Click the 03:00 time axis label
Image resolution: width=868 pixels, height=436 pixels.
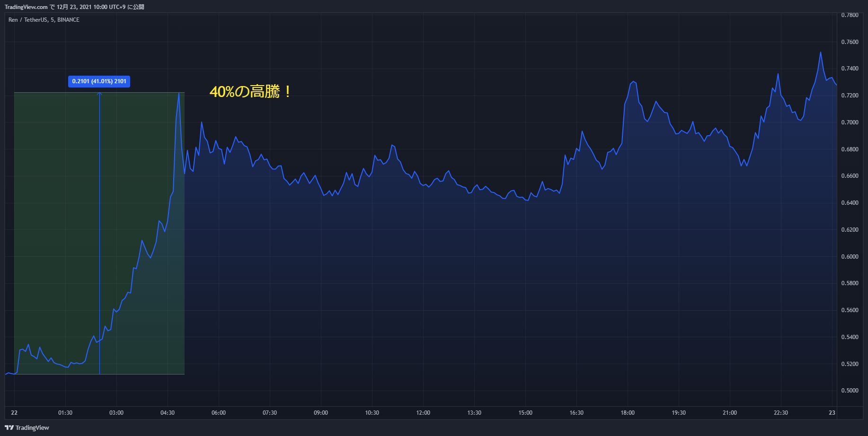[116, 413]
